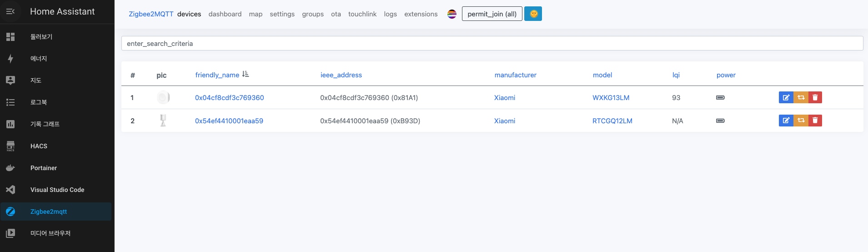Click ieee address text 0x04cf8cdf3c769360 (0x81A1)
868x252 pixels.
click(369, 98)
